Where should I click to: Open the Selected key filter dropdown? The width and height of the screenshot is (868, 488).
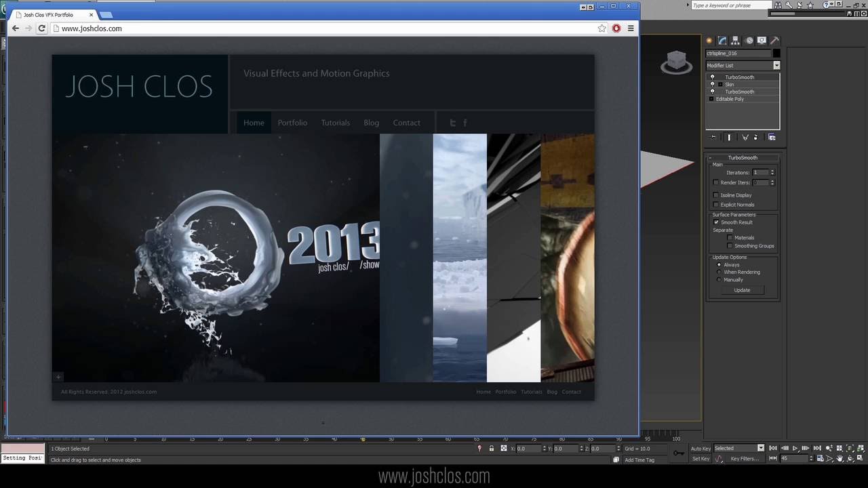tap(761, 448)
